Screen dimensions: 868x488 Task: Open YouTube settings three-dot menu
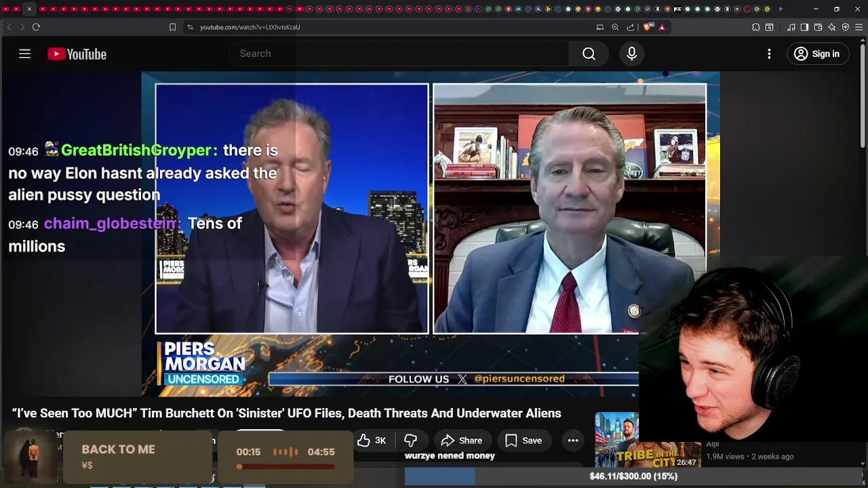(769, 54)
